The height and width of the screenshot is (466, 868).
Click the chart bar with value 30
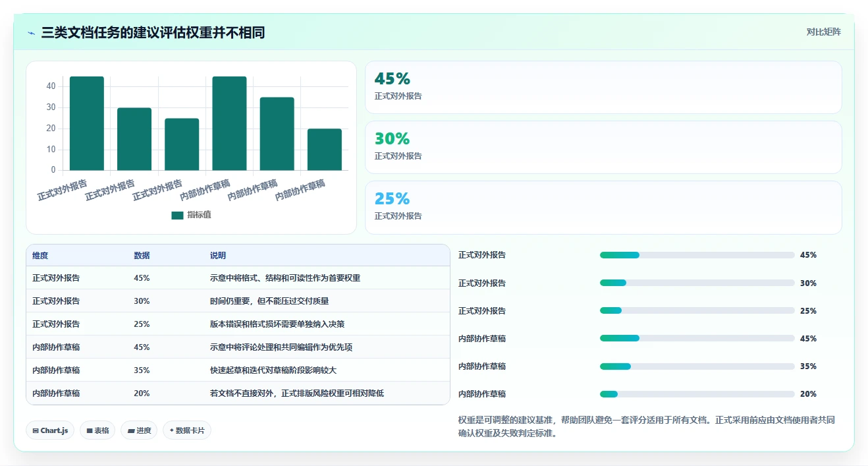pyautogui.click(x=134, y=139)
